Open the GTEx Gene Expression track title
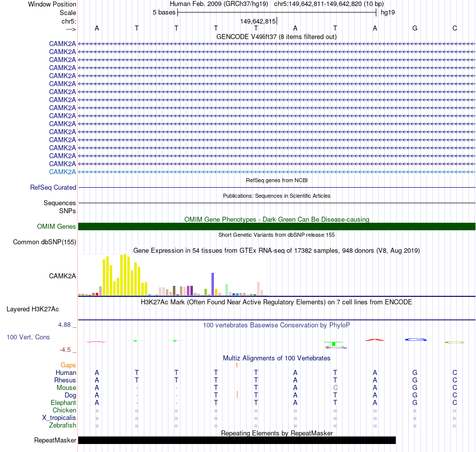This screenshot has width=476, height=452. (x=277, y=251)
